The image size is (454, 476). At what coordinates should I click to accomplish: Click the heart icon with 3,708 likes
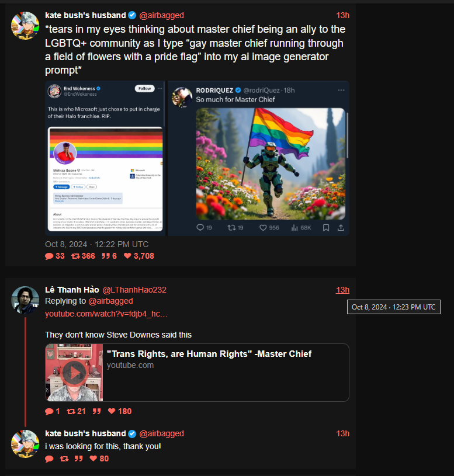pos(127,256)
